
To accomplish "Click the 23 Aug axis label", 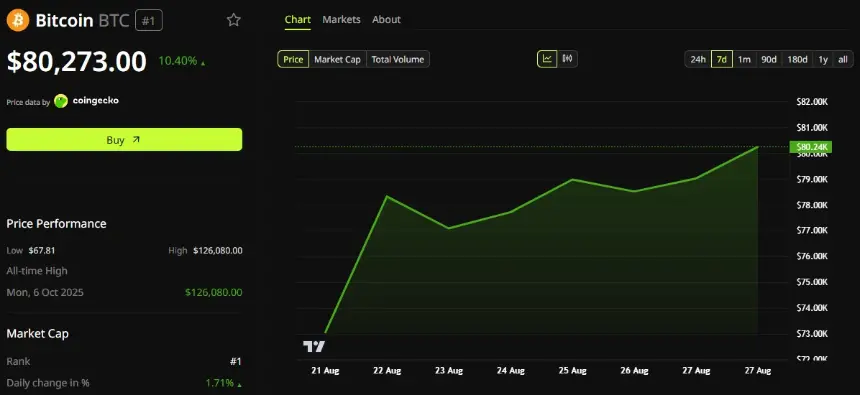I will (x=449, y=371).
